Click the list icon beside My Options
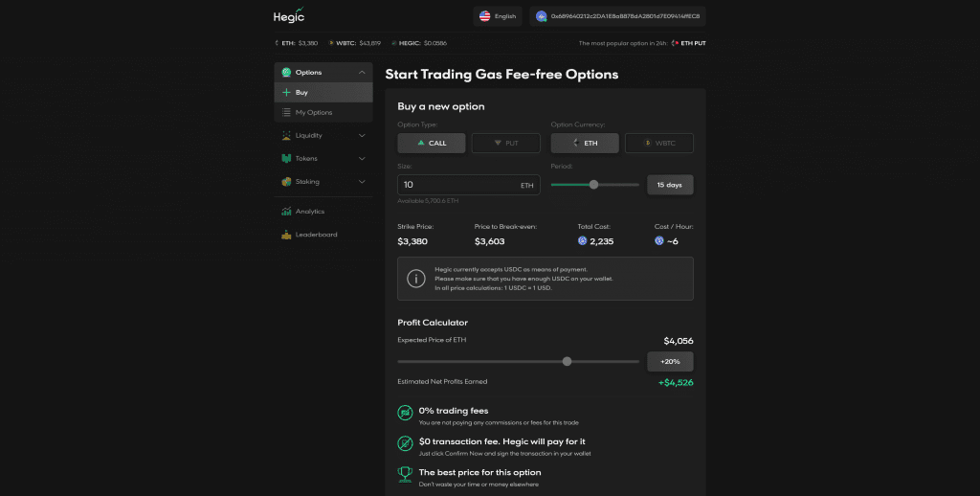 [286, 113]
